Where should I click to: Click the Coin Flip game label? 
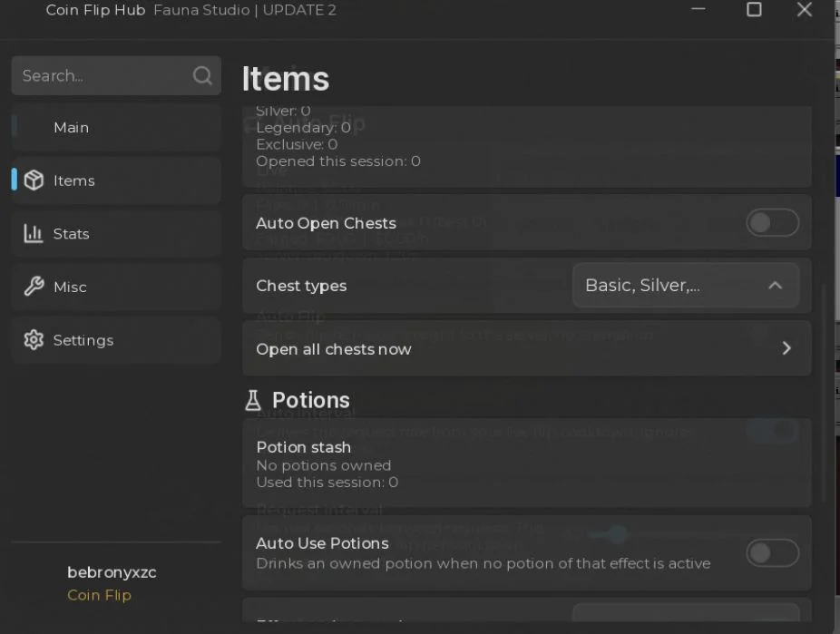tap(99, 595)
